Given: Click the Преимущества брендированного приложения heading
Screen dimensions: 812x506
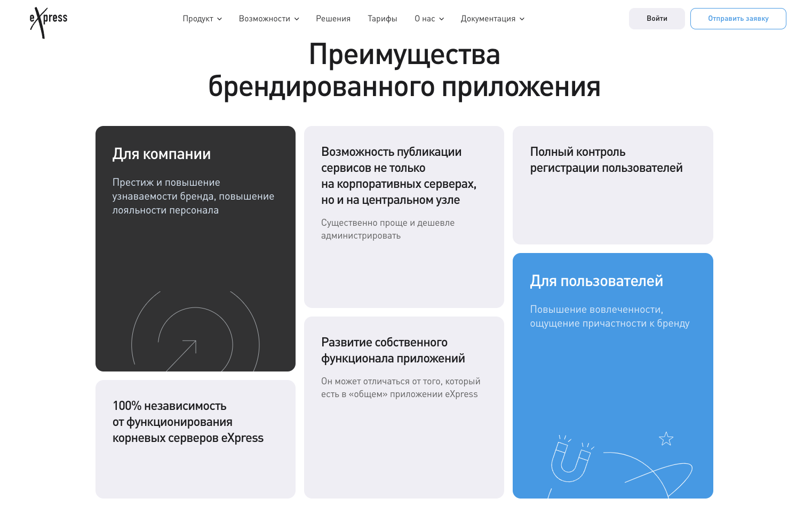Looking at the screenshot, I should click(x=404, y=70).
